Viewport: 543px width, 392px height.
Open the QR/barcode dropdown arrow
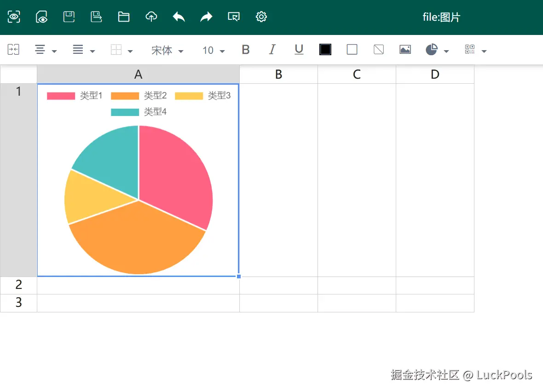pos(484,51)
